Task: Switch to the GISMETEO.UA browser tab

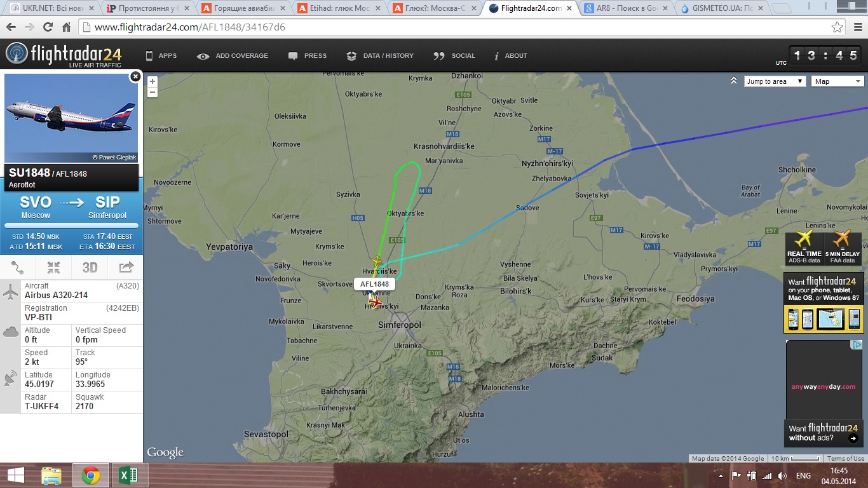Action: [723, 8]
